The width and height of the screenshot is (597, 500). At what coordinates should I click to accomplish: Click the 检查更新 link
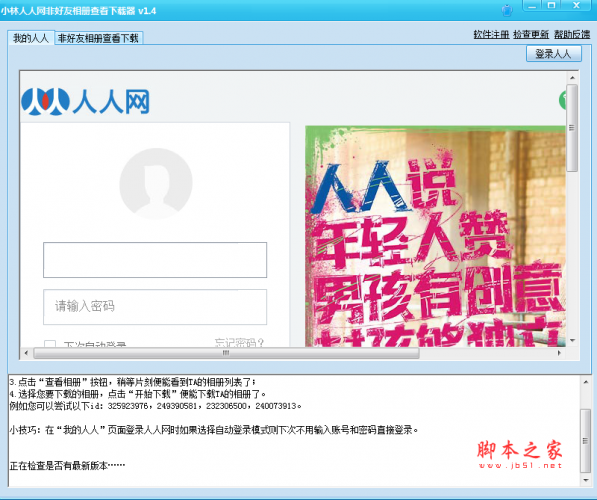coord(531,35)
